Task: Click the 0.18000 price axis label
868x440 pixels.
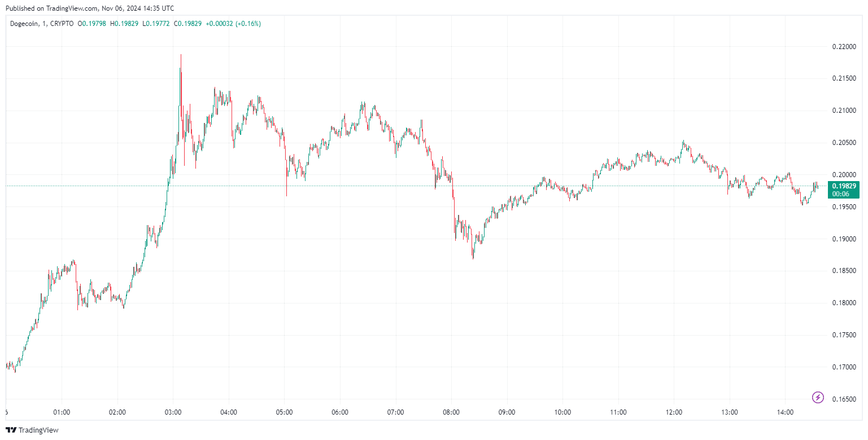Action: tap(844, 303)
